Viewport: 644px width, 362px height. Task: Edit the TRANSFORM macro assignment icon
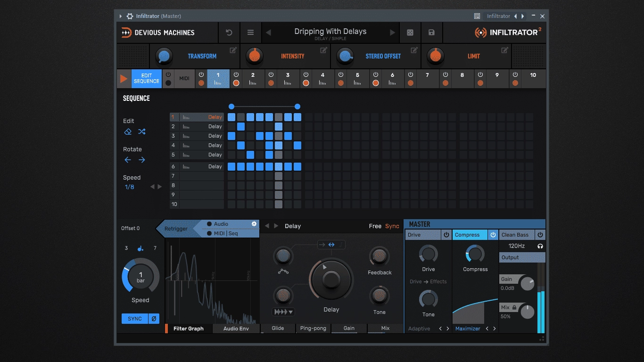pyautogui.click(x=233, y=50)
